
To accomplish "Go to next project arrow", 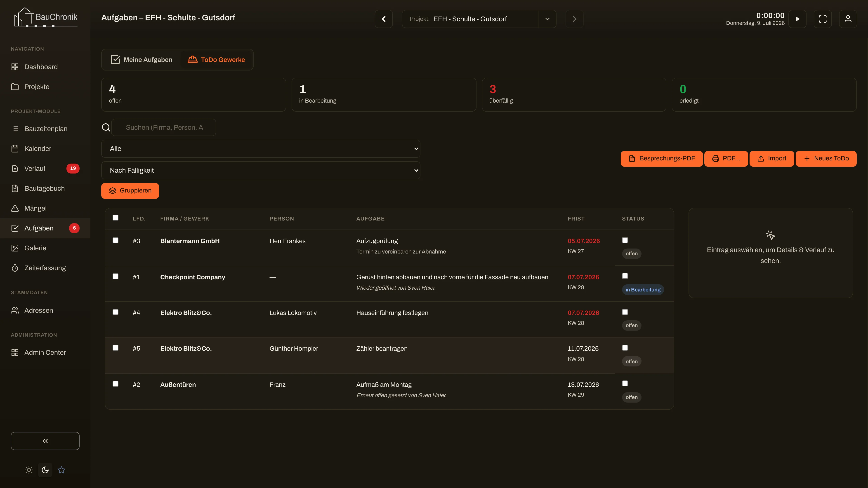I will pyautogui.click(x=575, y=19).
